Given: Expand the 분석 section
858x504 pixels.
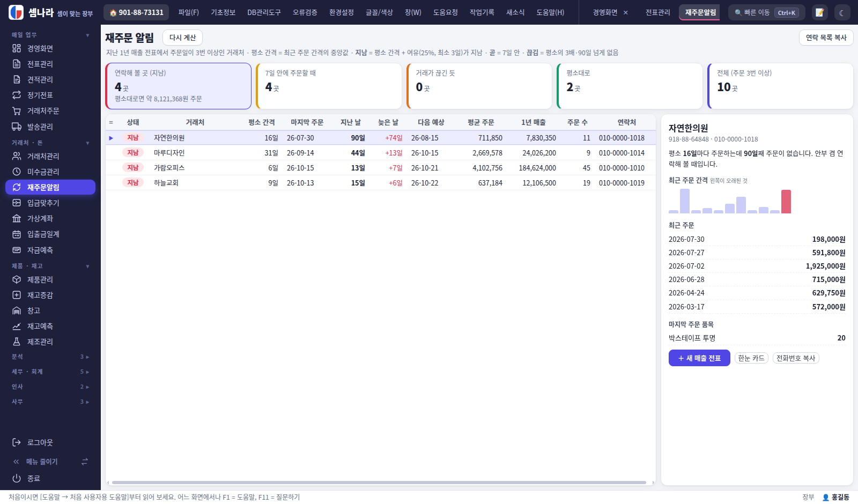Looking at the screenshot, I should pyautogui.click(x=50, y=357).
